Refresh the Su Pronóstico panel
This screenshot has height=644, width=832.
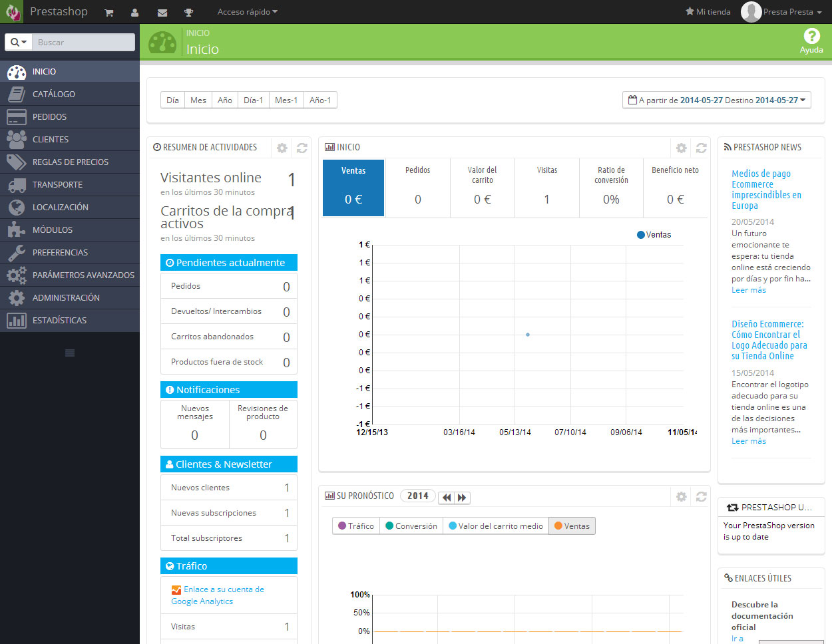[x=702, y=496]
